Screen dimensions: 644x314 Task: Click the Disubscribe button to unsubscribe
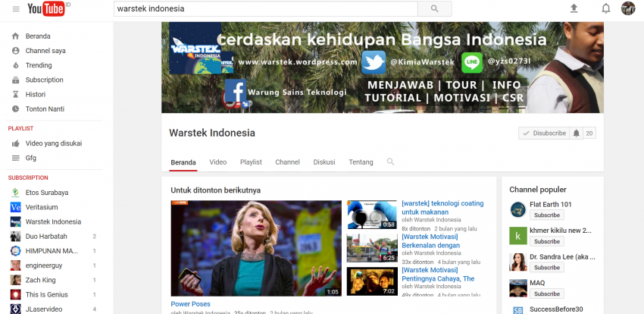coord(544,133)
